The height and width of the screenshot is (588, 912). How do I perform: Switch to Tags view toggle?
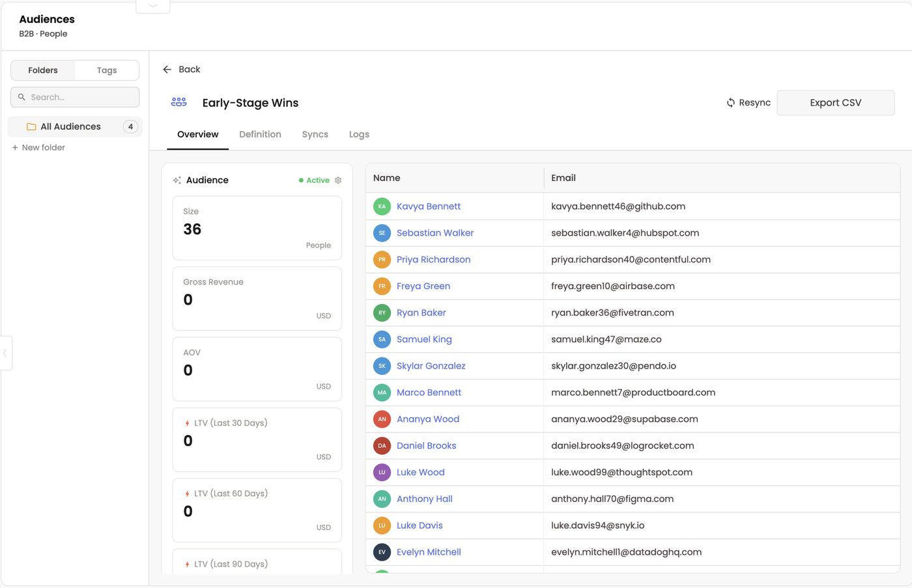[107, 70]
